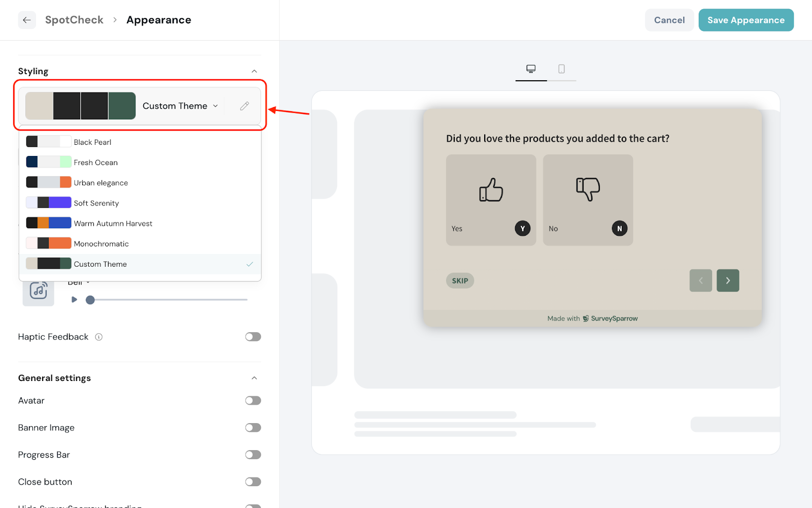812x508 pixels.
Task: Click the sound music note icon
Action: (39, 291)
